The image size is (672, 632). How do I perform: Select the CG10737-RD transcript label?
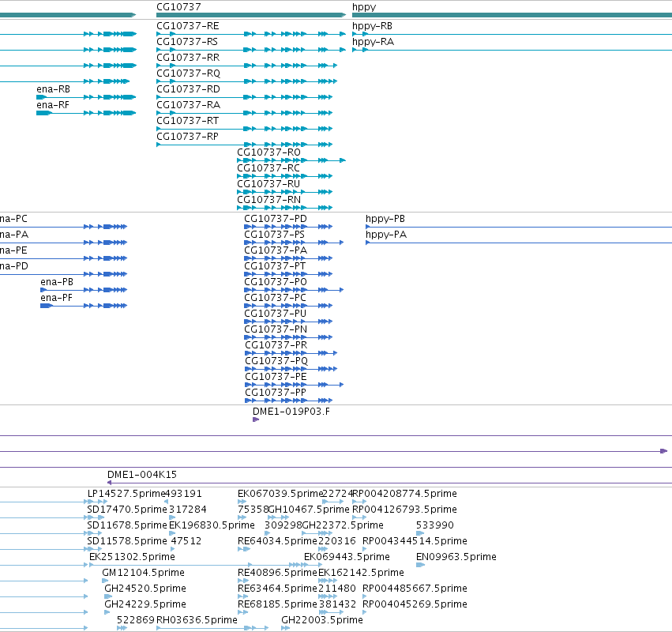[188, 89]
